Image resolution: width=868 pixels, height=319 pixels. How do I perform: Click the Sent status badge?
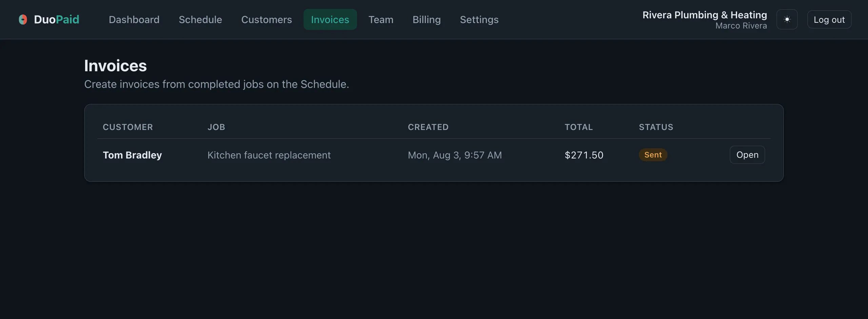coord(653,155)
